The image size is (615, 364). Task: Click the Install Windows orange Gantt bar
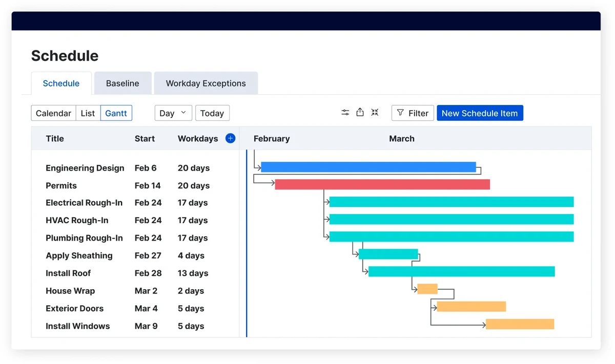[x=519, y=324]
